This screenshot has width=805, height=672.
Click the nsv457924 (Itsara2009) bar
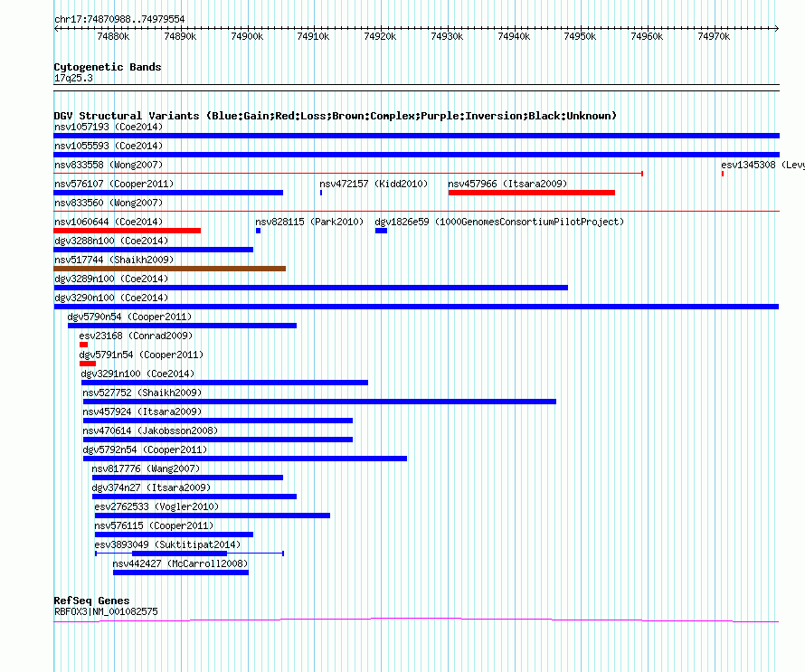coord(218,421)
